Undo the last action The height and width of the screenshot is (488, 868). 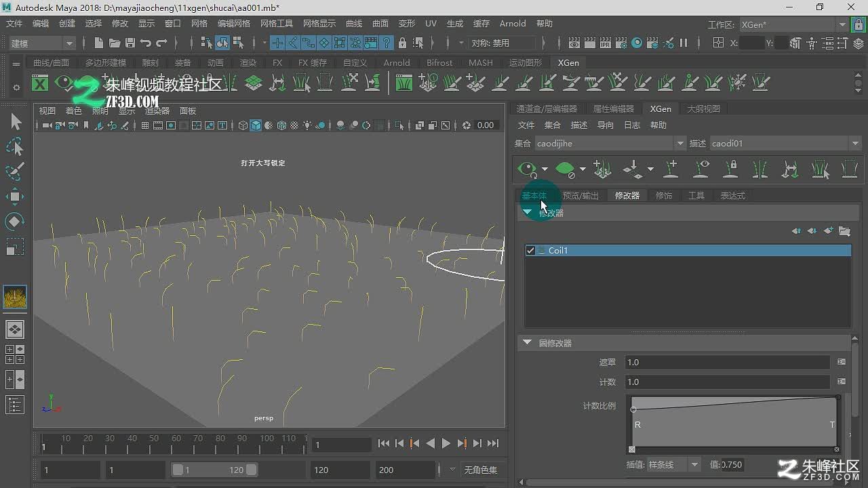click(145, 43)
